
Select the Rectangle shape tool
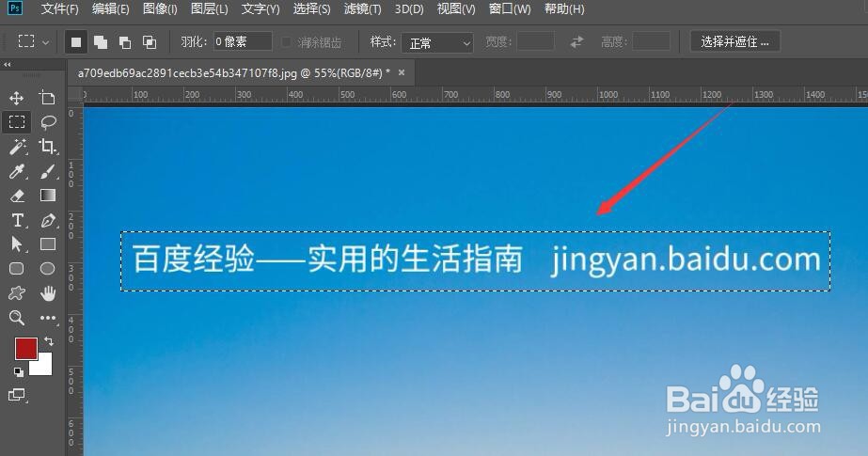tap(48, 244)
